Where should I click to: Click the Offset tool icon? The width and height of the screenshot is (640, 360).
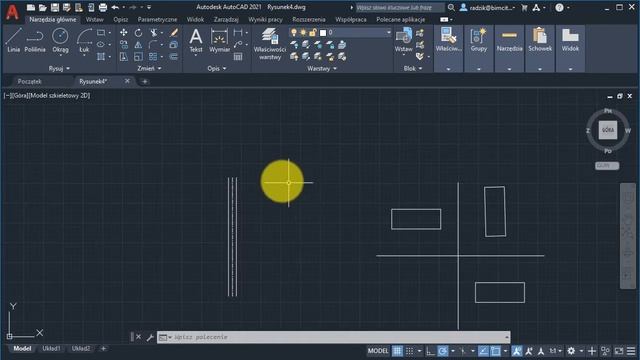[174, 57]
